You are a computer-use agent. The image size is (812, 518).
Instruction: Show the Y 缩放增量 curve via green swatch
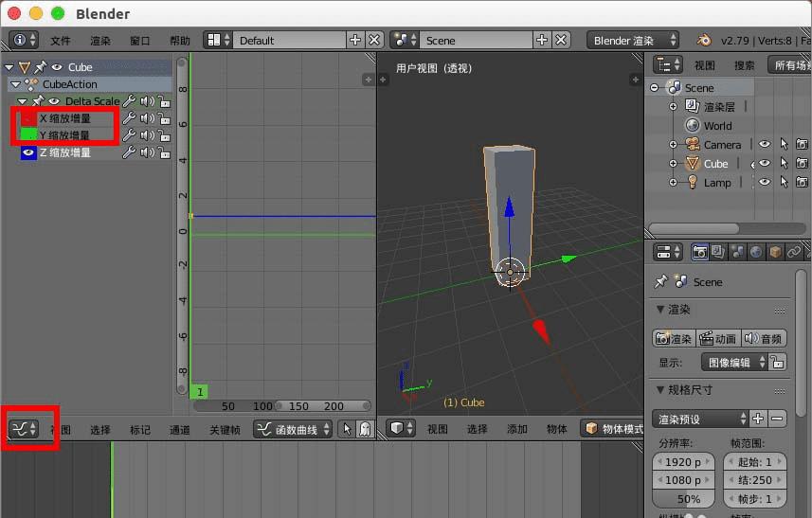[28, 135]
